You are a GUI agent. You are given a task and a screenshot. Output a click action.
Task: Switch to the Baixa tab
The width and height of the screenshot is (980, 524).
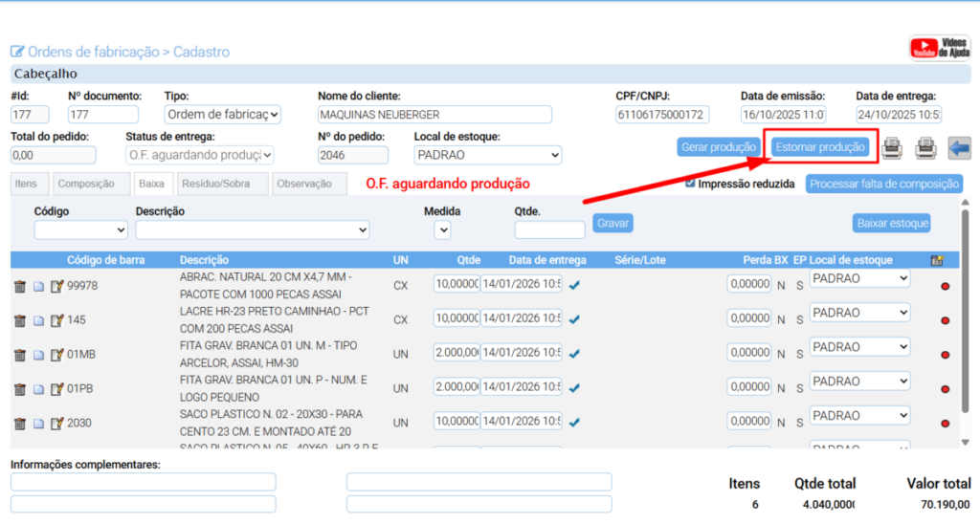click(152, 184)
